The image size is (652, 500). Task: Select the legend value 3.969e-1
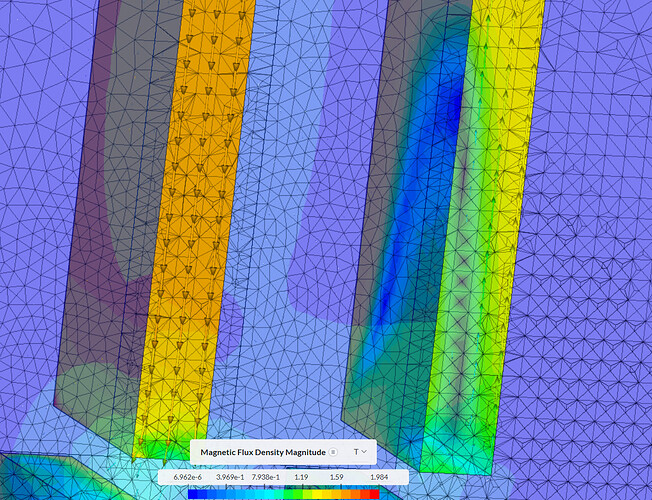tap(230, 477)
